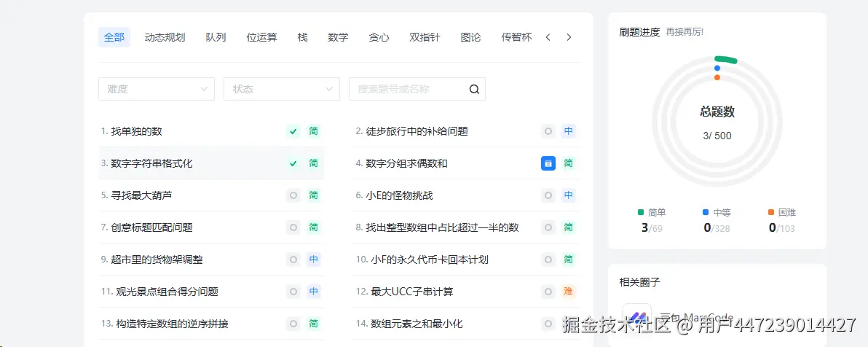The width and height of the screenshot is (868, 347).
Task: Click the status circle on 构造特定数组的逆序拼接
Action: point(293,324)
